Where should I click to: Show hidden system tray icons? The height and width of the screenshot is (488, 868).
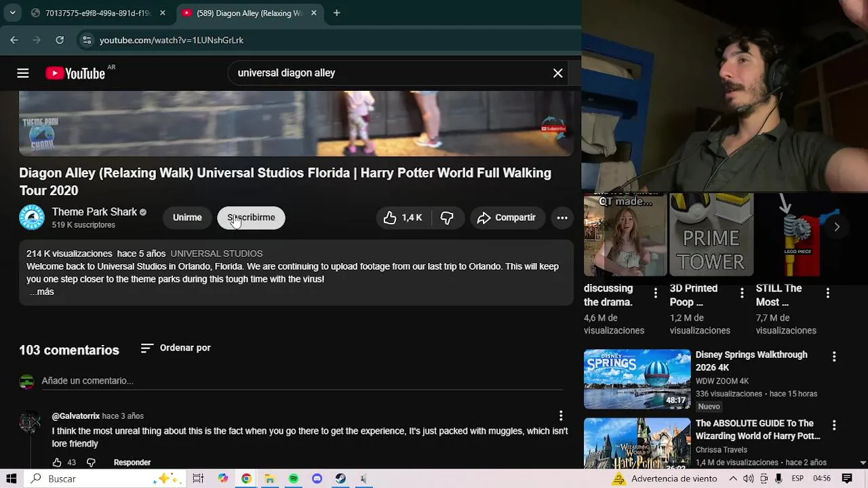[x=733, y=479]
